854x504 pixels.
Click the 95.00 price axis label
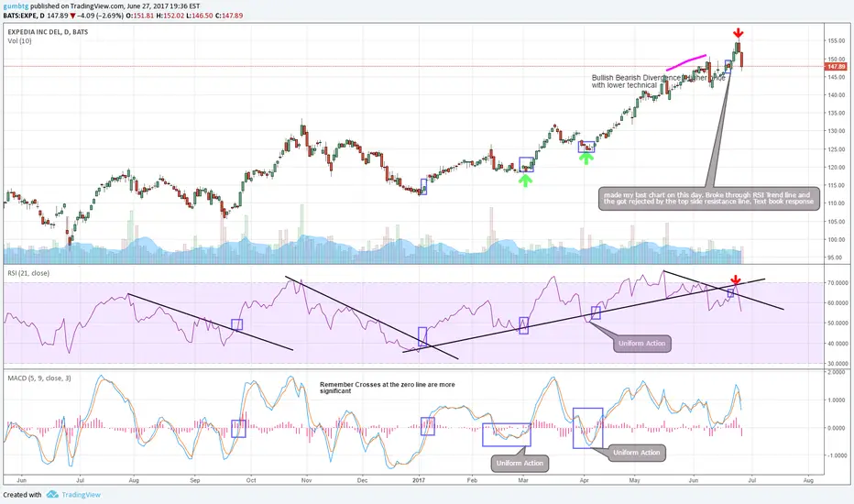coord(836,257)
